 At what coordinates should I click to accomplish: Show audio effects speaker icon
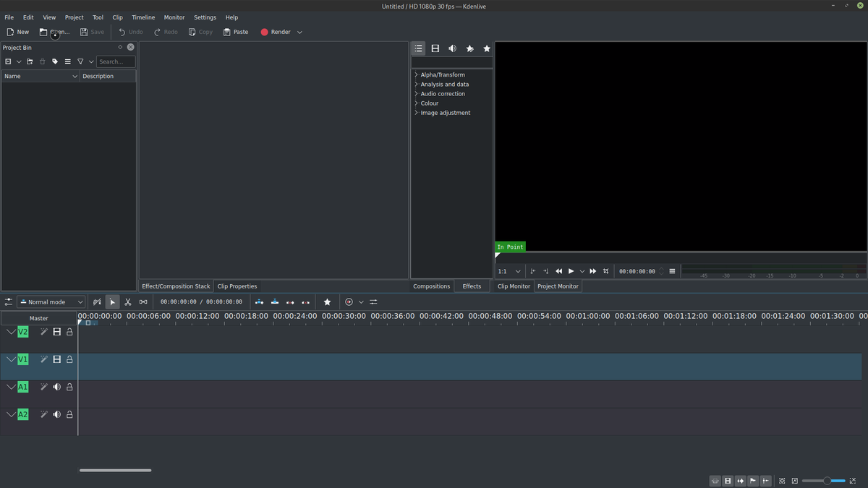pyautogui.click(x=452, y=48)
